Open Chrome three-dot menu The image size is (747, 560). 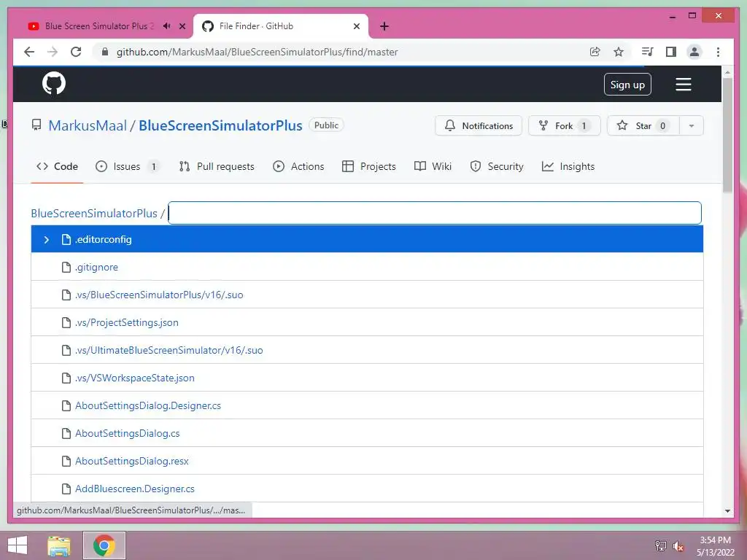coord(718,52)
